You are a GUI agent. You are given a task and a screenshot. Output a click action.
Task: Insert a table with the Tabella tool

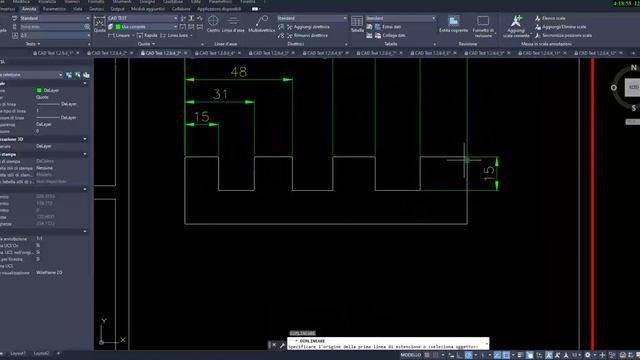click(x=357, y=24)
